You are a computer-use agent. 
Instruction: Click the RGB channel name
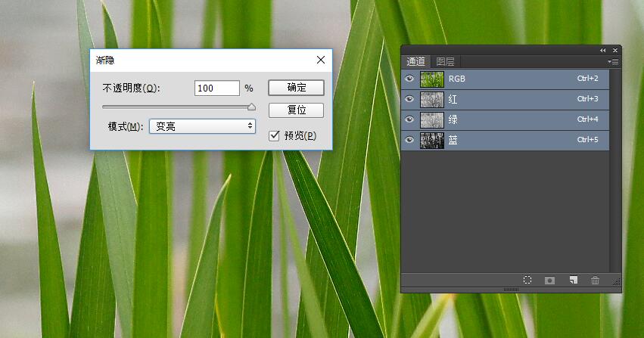pyautogui.click(x=457, y=79)
